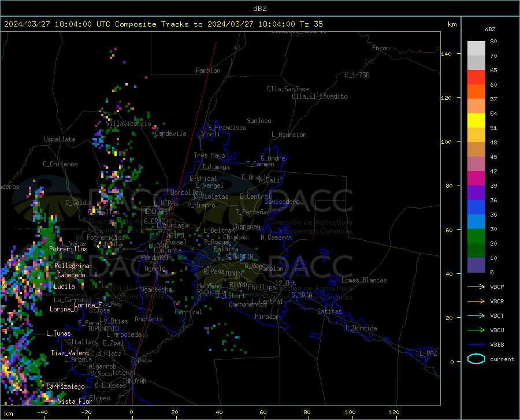The image size is (520, 420).
Task: Click the L_Dormida map label
Action: coord(361,328)
